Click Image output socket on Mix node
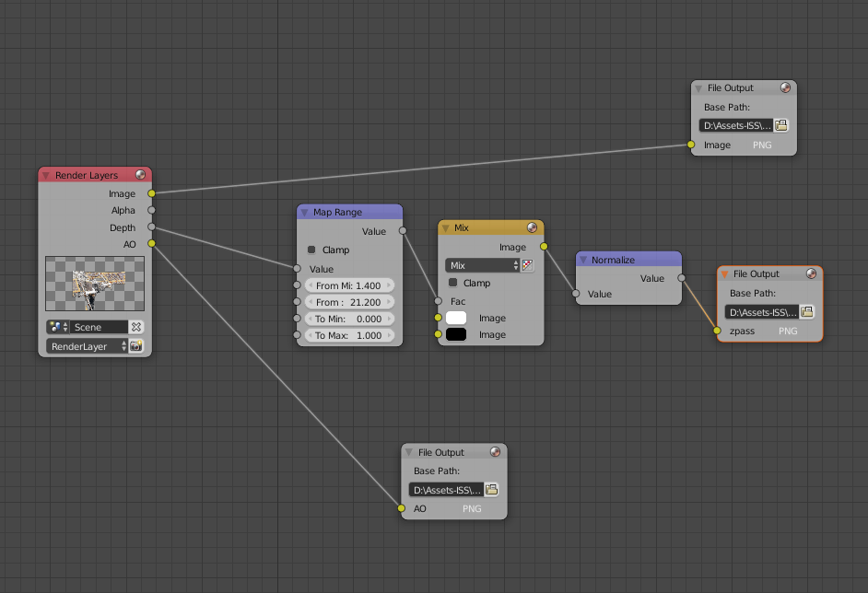Viewport: 868px width, 593px height. (x=545, y=246)
